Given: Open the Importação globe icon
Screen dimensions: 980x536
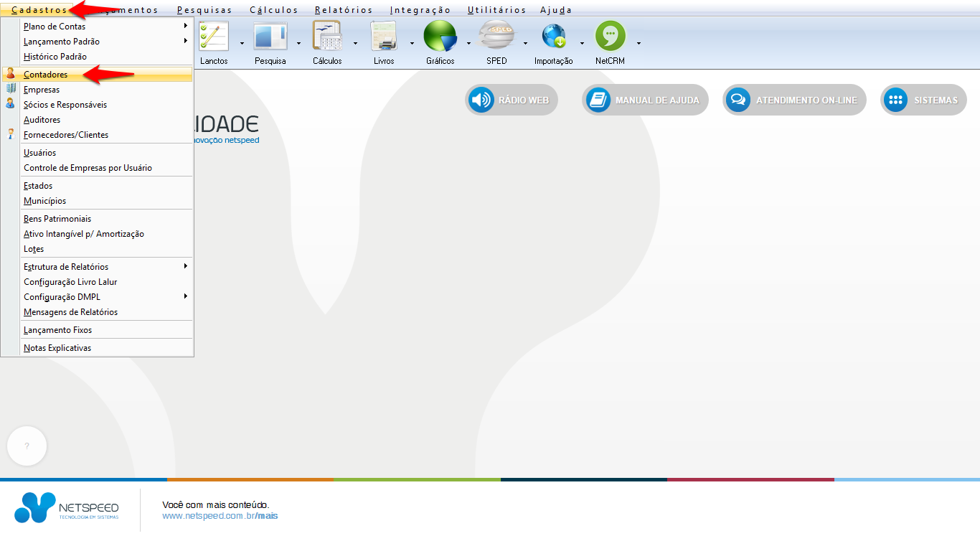Looking at the screenshot, I should coord(553,37).
